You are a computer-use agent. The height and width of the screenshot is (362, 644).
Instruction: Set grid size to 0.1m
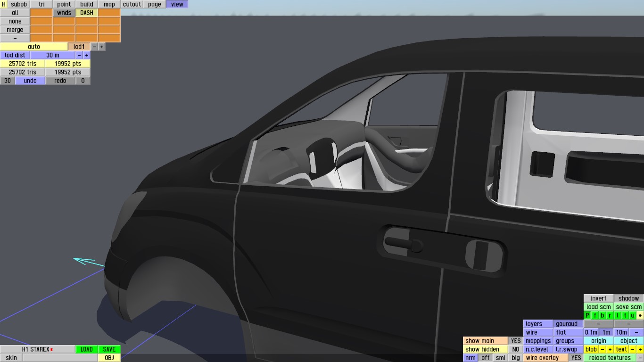pyautogui.click(x=591, y=332)
